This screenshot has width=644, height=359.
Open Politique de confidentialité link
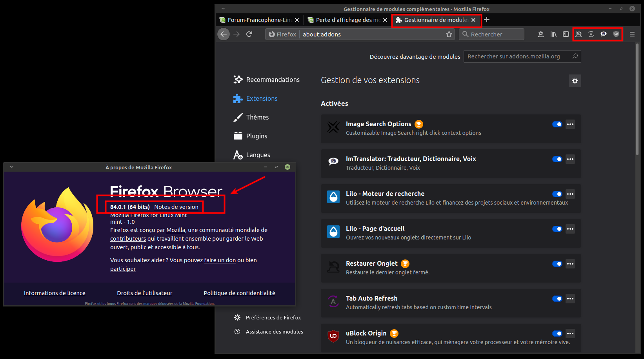pos(239,293)
